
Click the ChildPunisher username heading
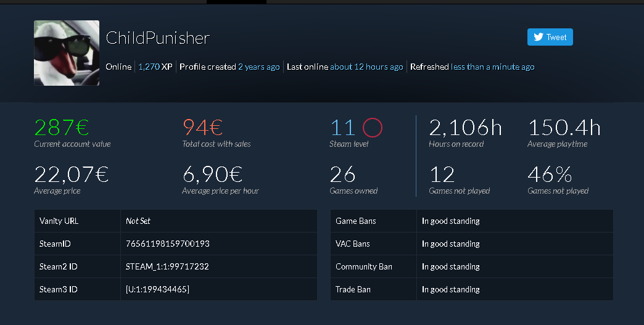pos(158,38)
